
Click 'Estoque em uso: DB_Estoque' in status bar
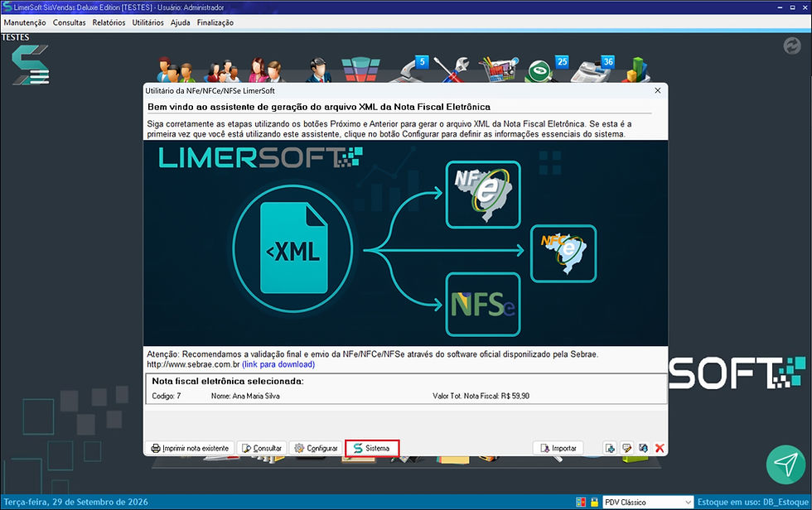pos(753,503)
